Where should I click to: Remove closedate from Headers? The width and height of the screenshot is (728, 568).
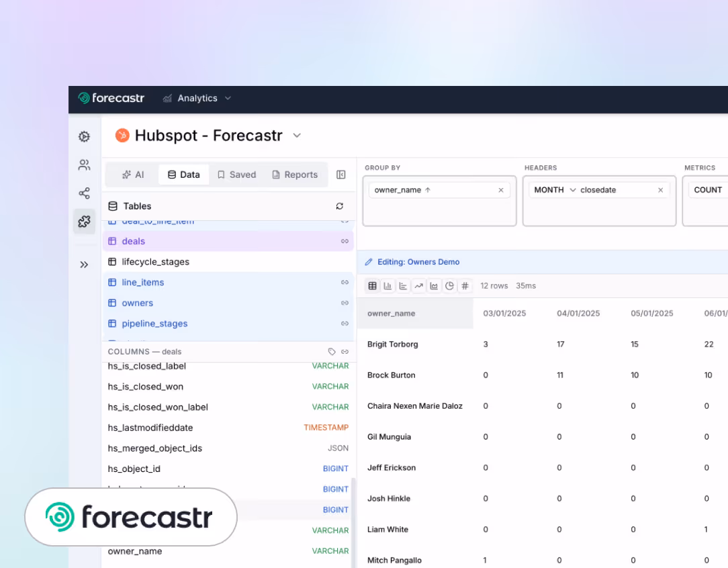661,190
